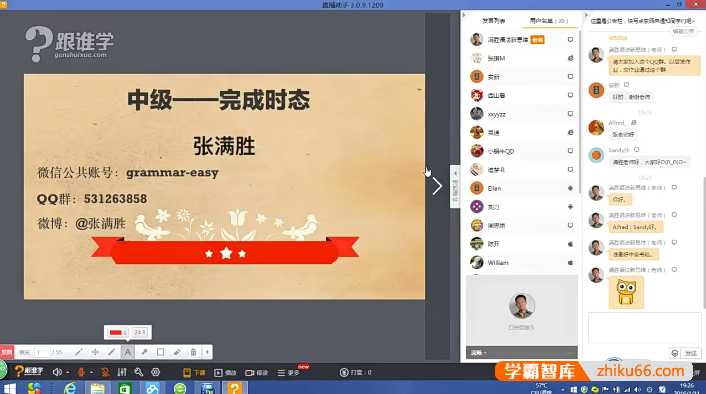Image resolution: width=706 pixels, height=394 pixels.
Task: Open the speaker dropdown arrow
Action: click(x=68, y=373)
